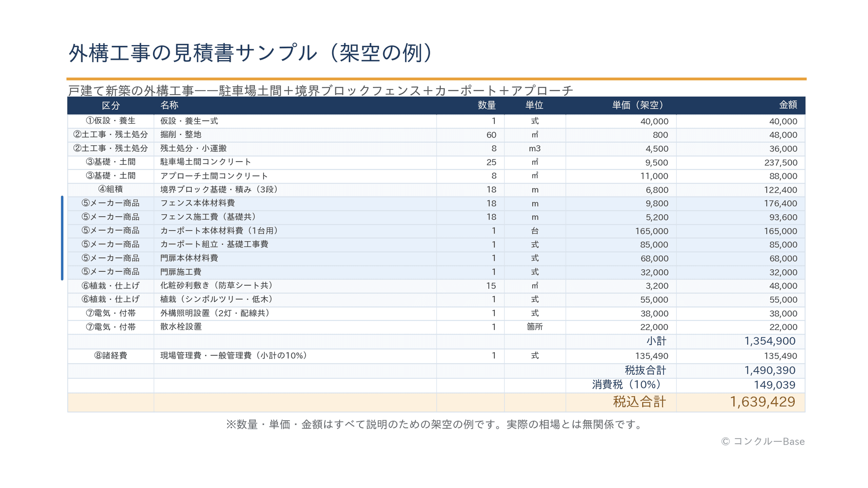Viewport: 868px width, 488px height.
Task: Click the 箇所 unit cell
Action: tap(534, 327)
